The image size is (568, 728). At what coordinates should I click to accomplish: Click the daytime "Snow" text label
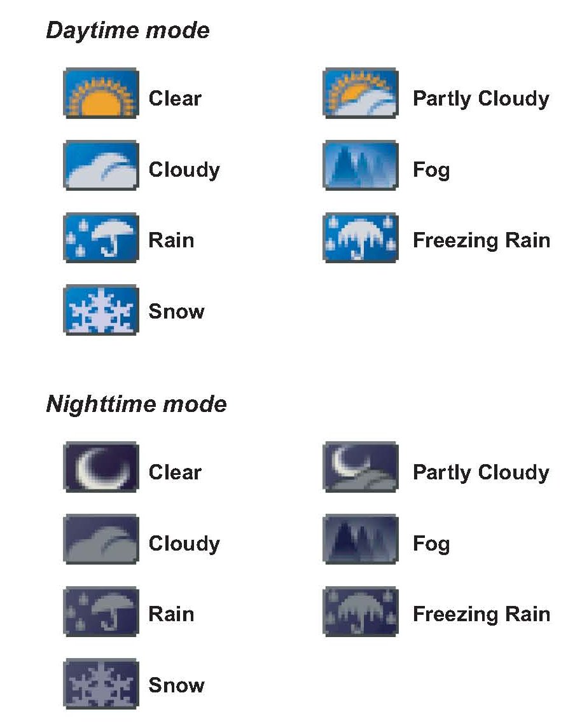pos(176,312)
